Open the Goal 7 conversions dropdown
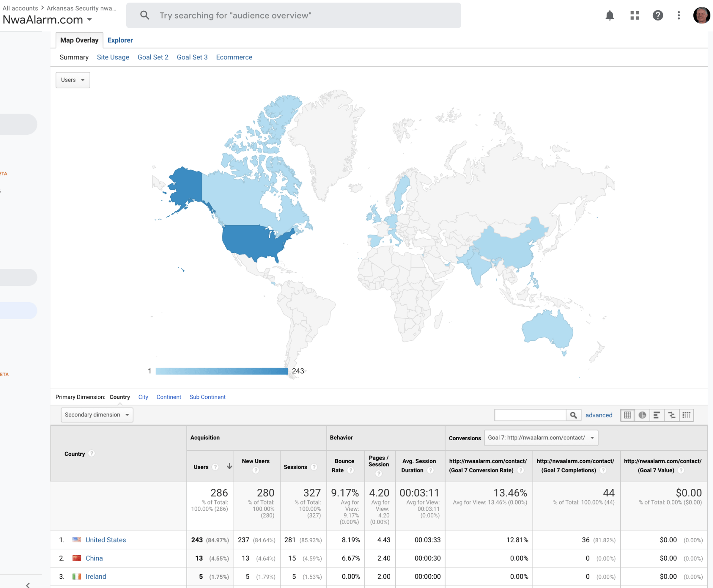713x588 pixels. [541, 438]
